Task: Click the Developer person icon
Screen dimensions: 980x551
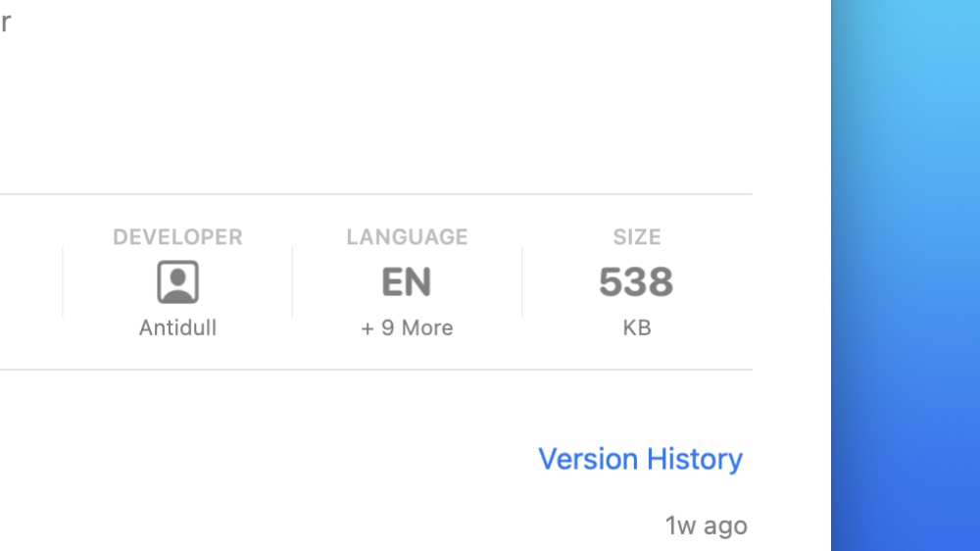Action: pyautogui.click(x=177, y=282)
